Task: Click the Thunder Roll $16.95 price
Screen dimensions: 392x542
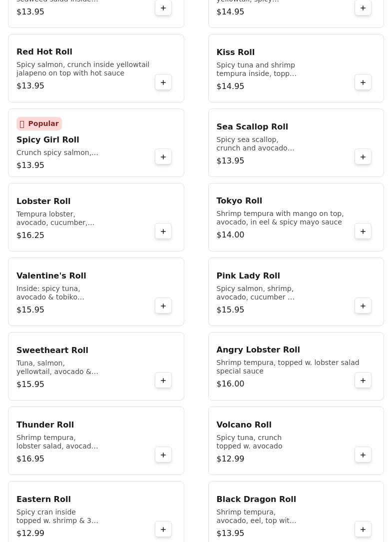Action: tap(30, 459)
